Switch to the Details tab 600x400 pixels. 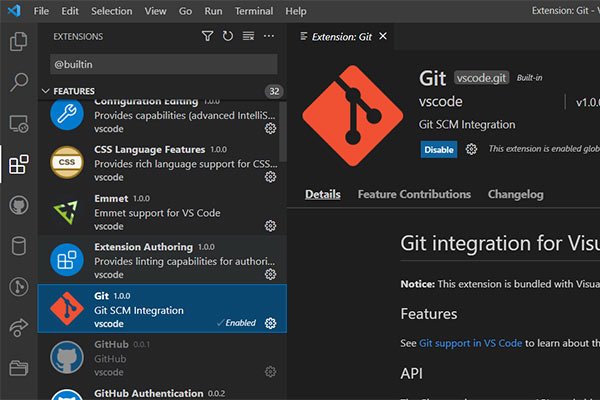[x=323, y=194]
